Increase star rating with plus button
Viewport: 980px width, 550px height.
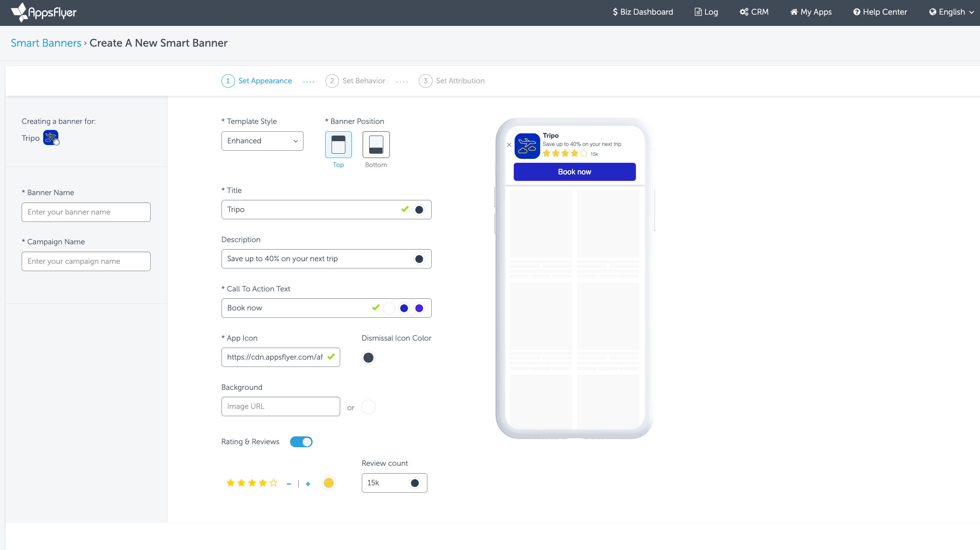tap(308, 484)
